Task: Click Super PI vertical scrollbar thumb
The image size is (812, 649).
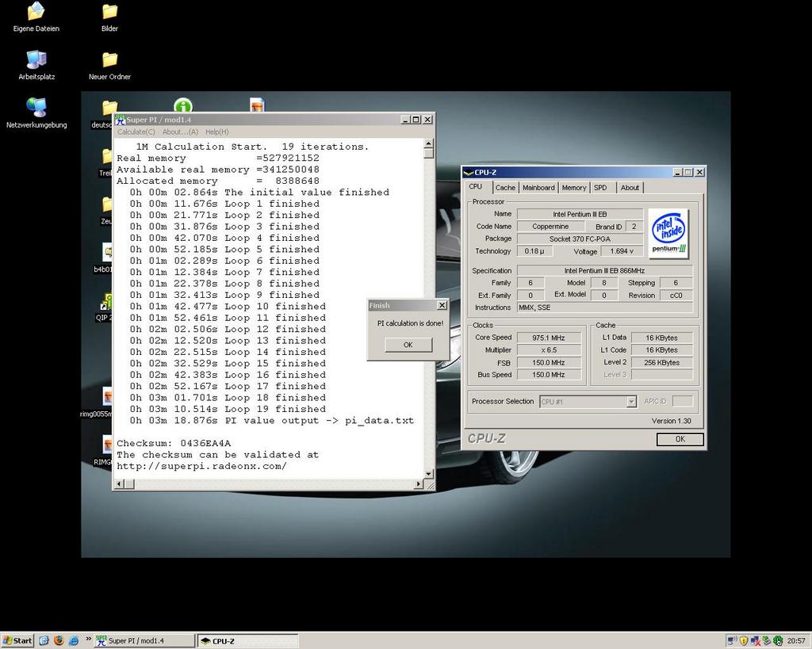Action: point(428,154)
